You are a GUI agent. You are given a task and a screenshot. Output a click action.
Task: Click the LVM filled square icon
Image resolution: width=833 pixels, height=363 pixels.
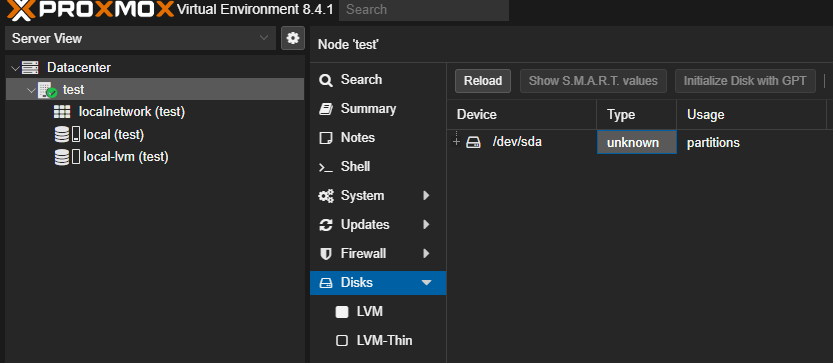click(x=342, y=312)
